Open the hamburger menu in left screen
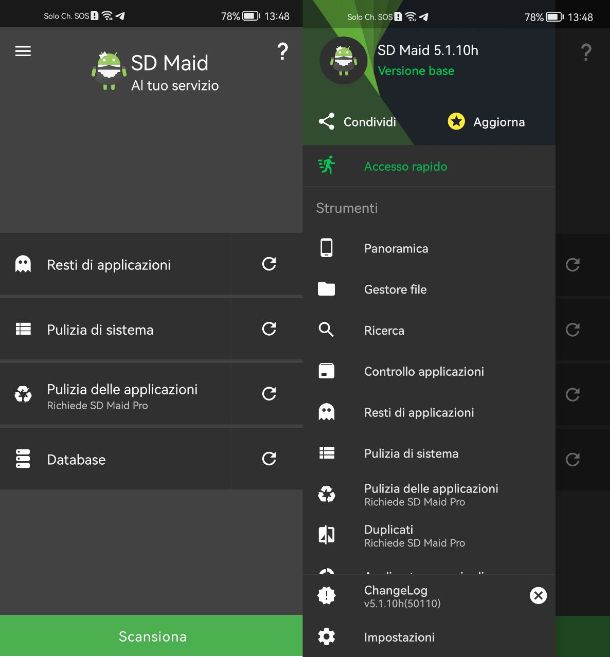This screenshot has width=610, height=657. (23, 51)
